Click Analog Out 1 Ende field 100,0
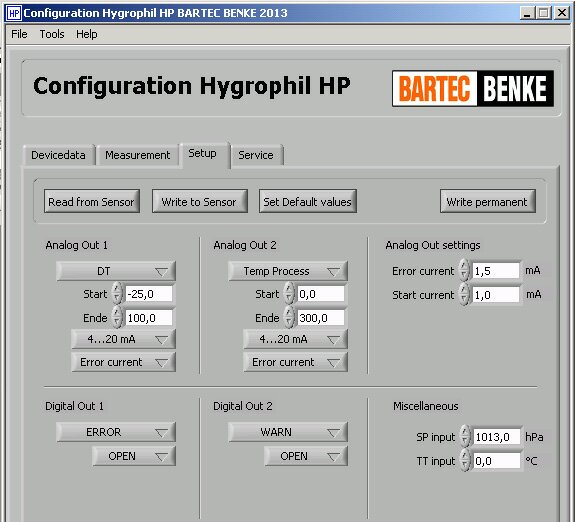 tap(149, 318)
